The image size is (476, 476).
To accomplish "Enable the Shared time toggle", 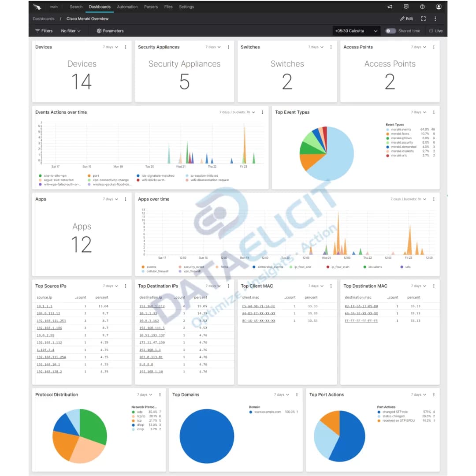I will [390, 31].
